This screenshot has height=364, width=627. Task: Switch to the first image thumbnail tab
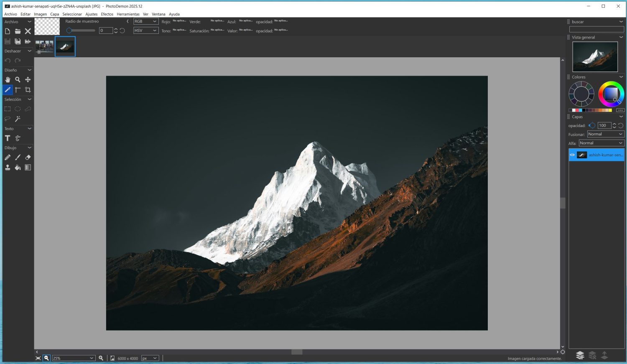tap(44, 46)
